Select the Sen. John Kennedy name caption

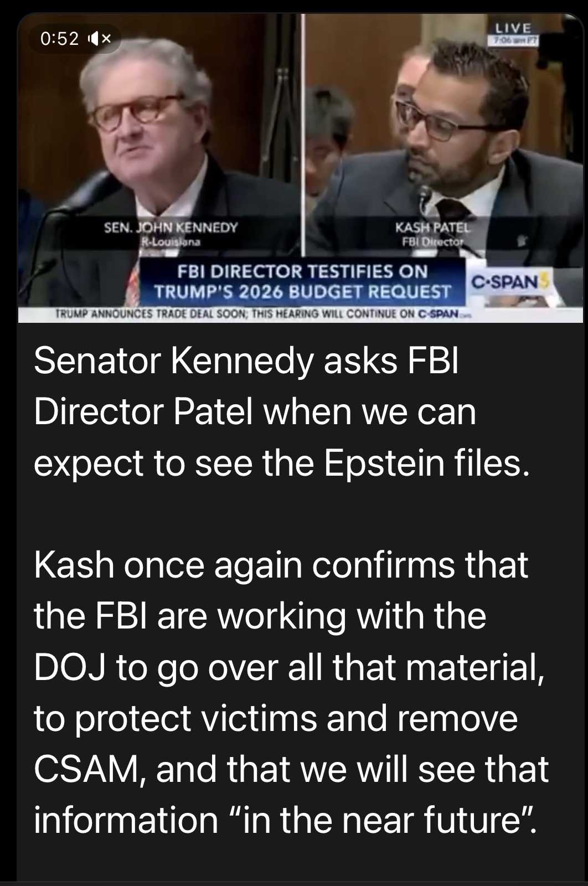171,228
